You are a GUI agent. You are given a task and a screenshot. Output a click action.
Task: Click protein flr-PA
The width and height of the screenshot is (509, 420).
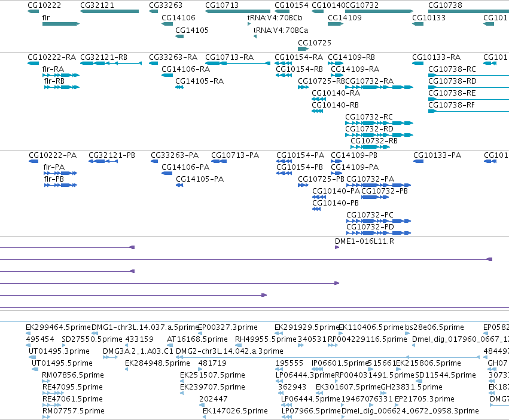[54, 167]
